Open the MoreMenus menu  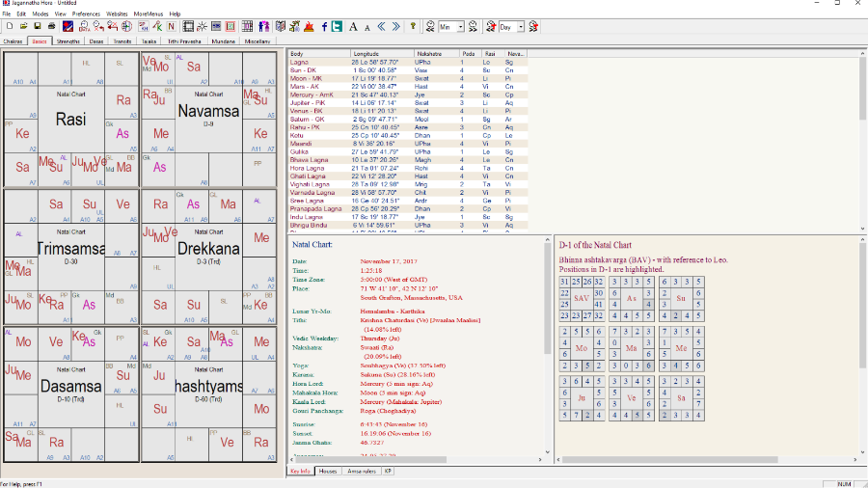click(149, 14)
